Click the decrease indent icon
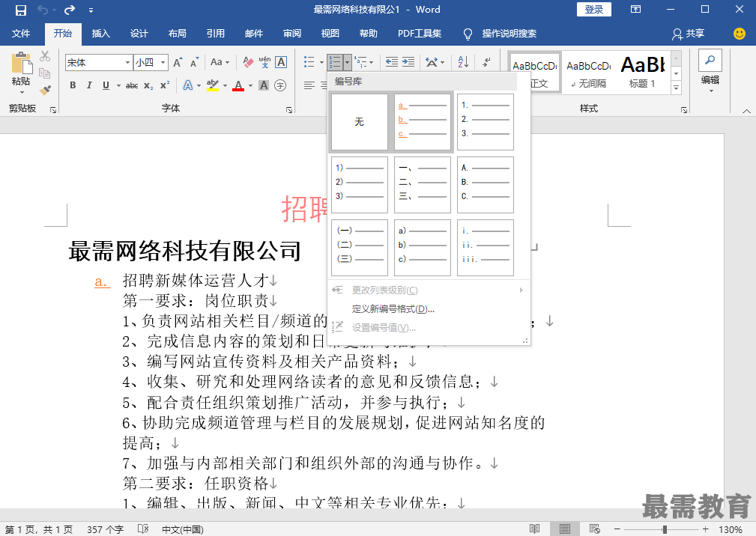 [x=392, y=62]
